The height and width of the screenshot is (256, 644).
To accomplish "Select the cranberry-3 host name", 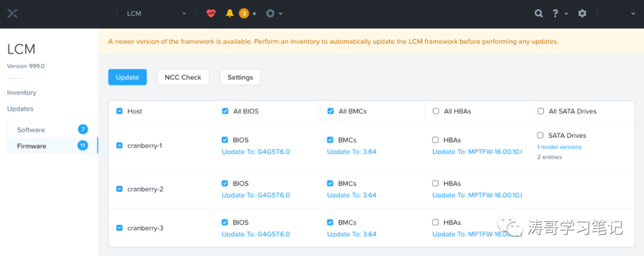I will [145, 227].
